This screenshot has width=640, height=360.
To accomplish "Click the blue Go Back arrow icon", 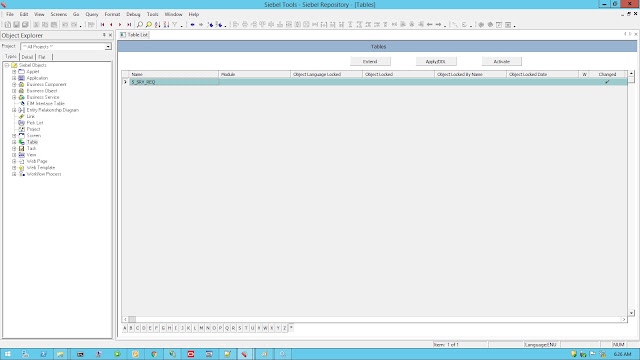I will 192,25.
